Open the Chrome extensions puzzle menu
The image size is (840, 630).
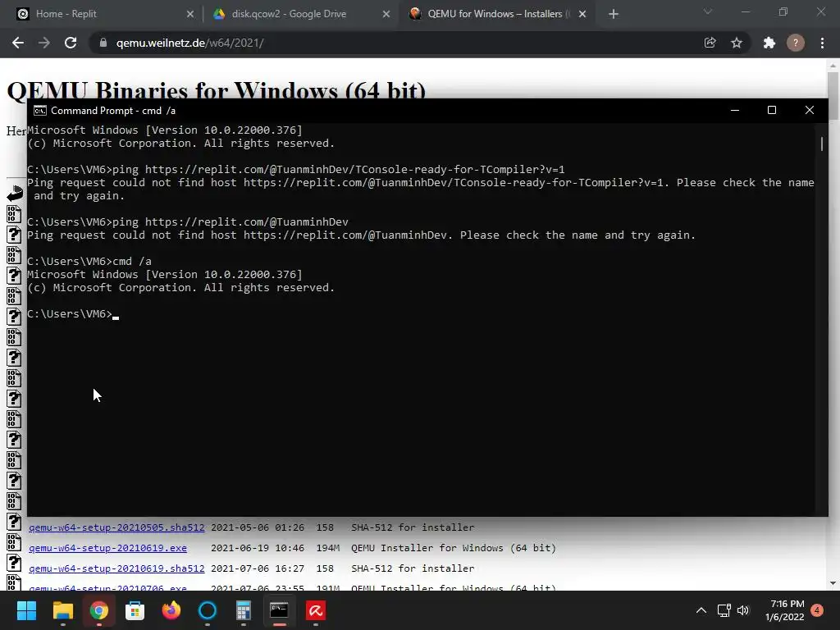pyautogui.click(x=769, y=43)
